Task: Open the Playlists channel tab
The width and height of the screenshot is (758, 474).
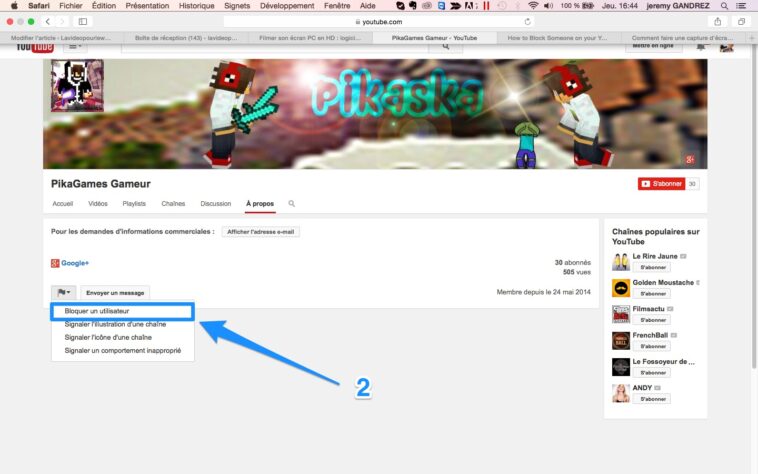Action: [x=134, y=204]
